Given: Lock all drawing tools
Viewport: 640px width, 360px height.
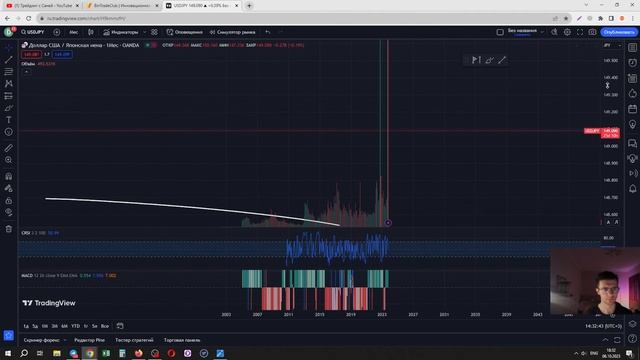Looking at the screenshot, I should point(9,200).
